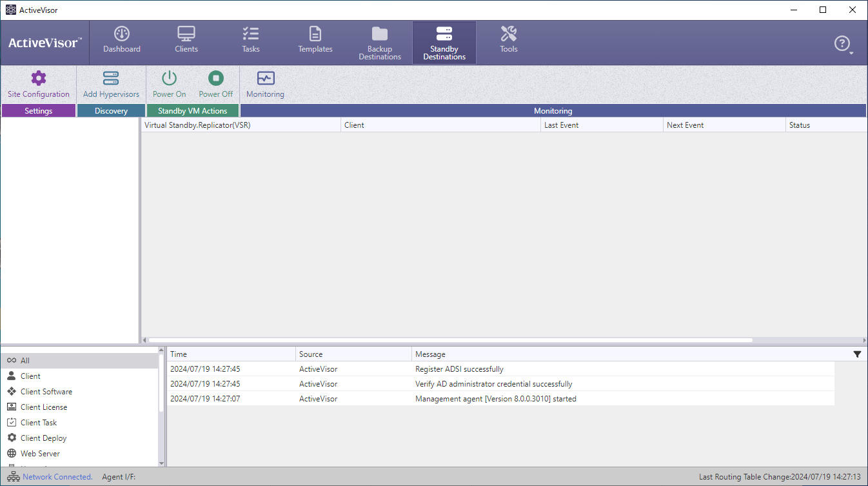Click the purple Monitoring group bar
The image size is (868, 486).
point(553,111)
